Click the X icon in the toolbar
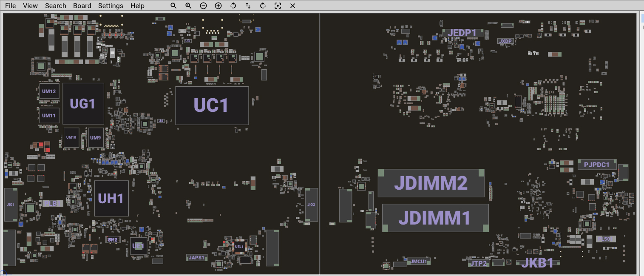The image size is (644, 276). coord(292,6)
